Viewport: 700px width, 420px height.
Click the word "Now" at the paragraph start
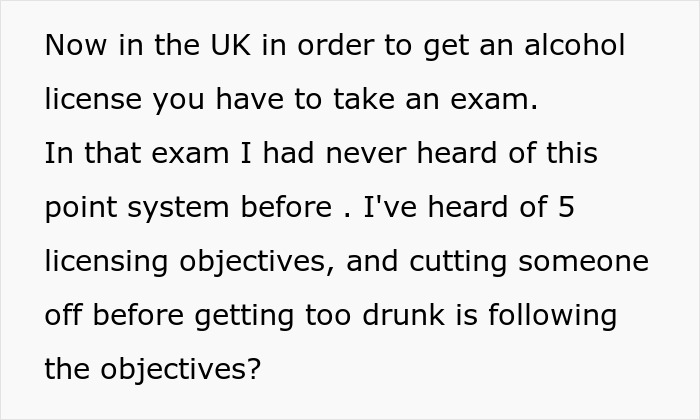click(73, 46)
